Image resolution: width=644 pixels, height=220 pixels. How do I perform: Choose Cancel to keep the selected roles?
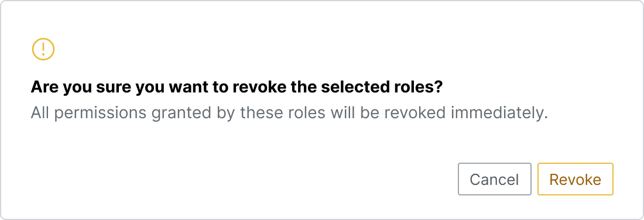495,179
